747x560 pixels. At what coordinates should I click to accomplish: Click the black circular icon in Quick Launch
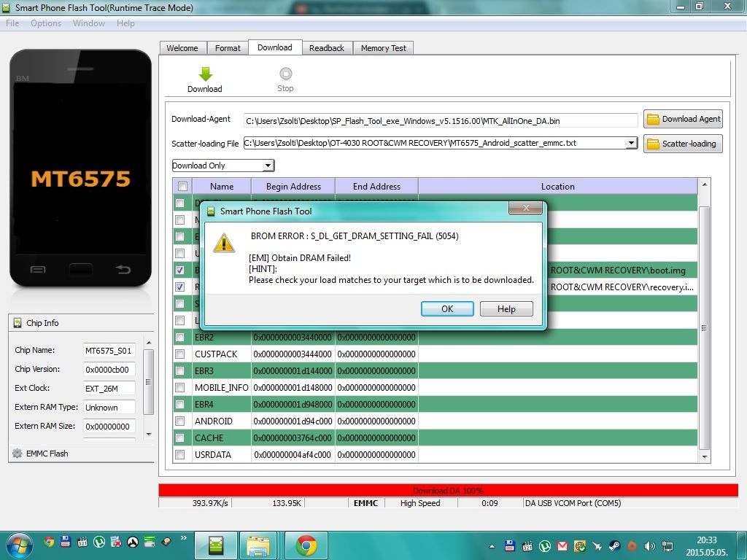click(x=133, y=542)
